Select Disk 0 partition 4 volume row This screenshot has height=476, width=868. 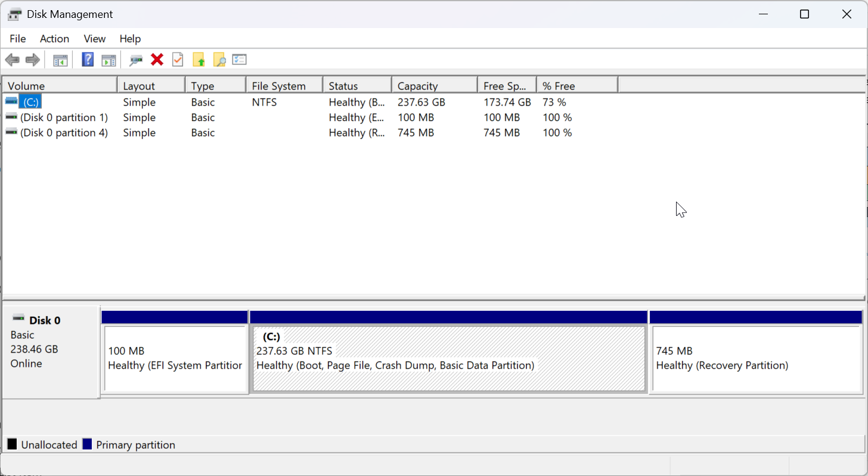[x=64, y=133]
